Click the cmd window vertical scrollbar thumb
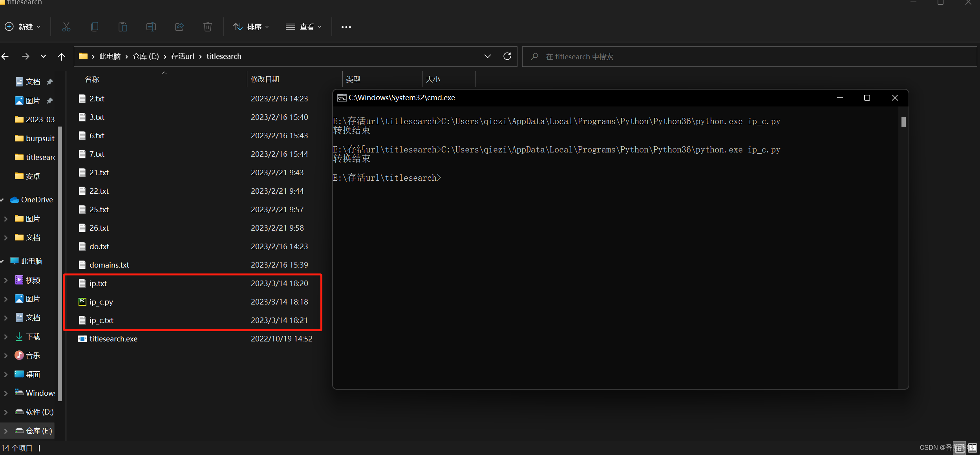The image size is (980, 455). point(903,122)
